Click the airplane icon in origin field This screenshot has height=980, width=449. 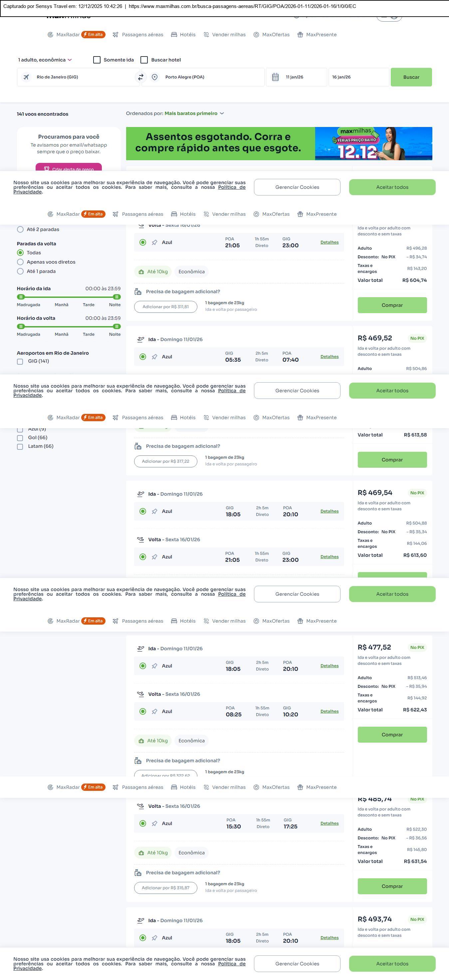[x=26, y=77]
